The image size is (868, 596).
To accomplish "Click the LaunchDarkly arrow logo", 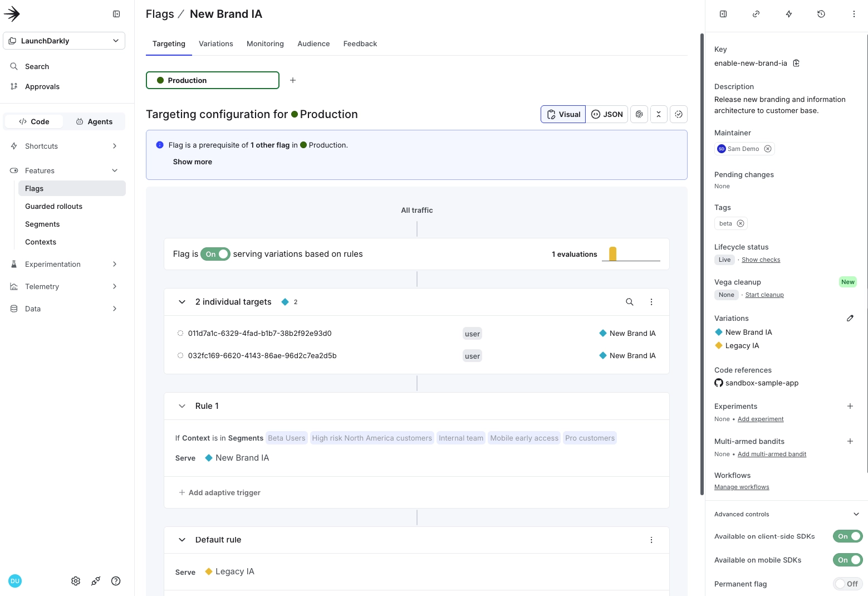I will tap(12, 14).
